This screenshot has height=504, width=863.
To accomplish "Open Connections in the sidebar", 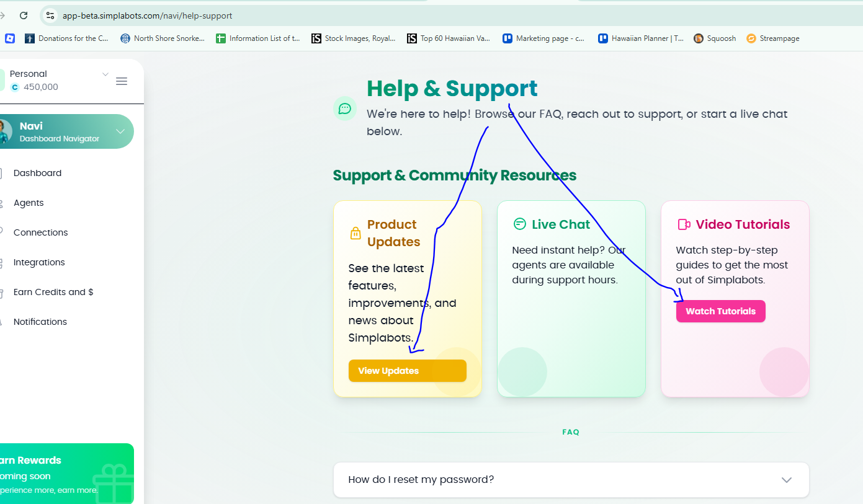I will click(x=40, y=232).
